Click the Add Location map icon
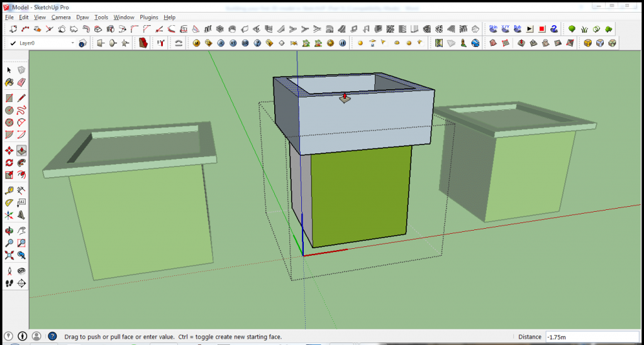This screenshot has height=345, width=644. [x=438, y=43]
